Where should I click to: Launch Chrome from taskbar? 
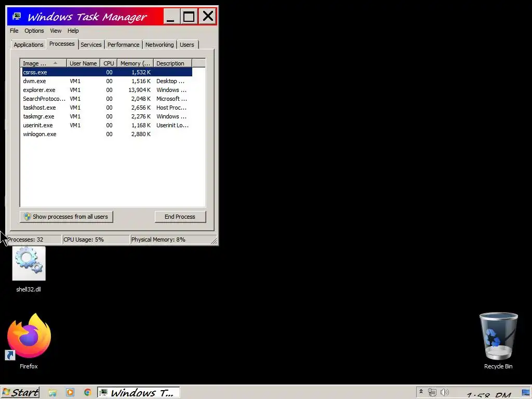87,393
